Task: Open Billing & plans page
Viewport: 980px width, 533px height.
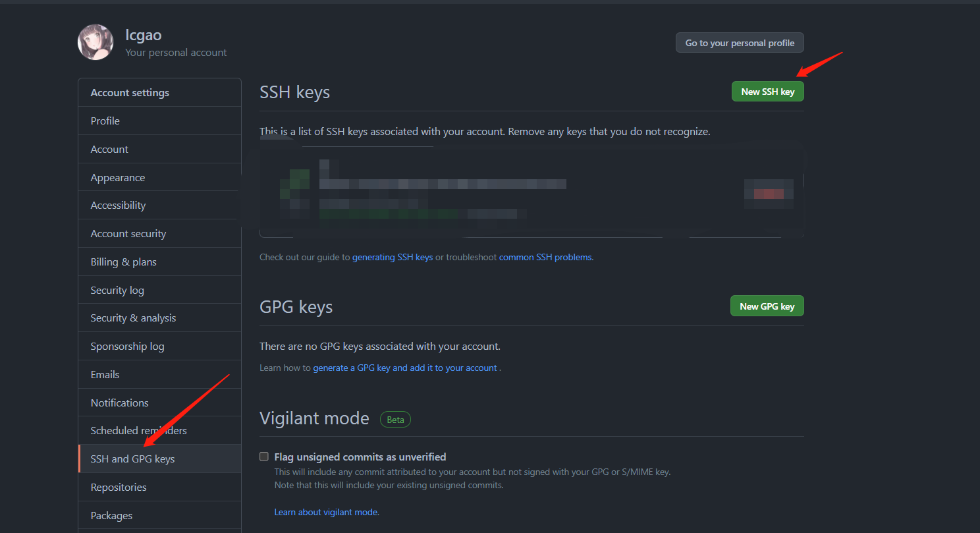Action: (x=159, y=262)
